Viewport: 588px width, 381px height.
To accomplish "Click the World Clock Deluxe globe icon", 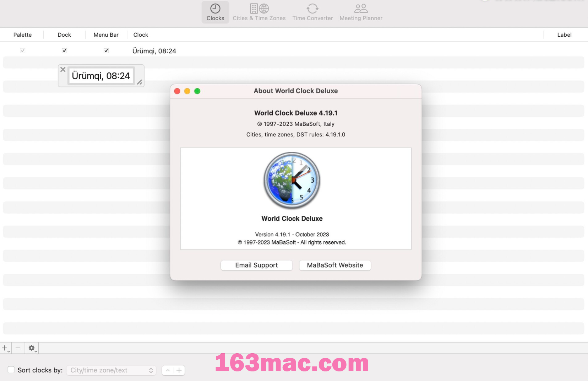I will point(292,180).
